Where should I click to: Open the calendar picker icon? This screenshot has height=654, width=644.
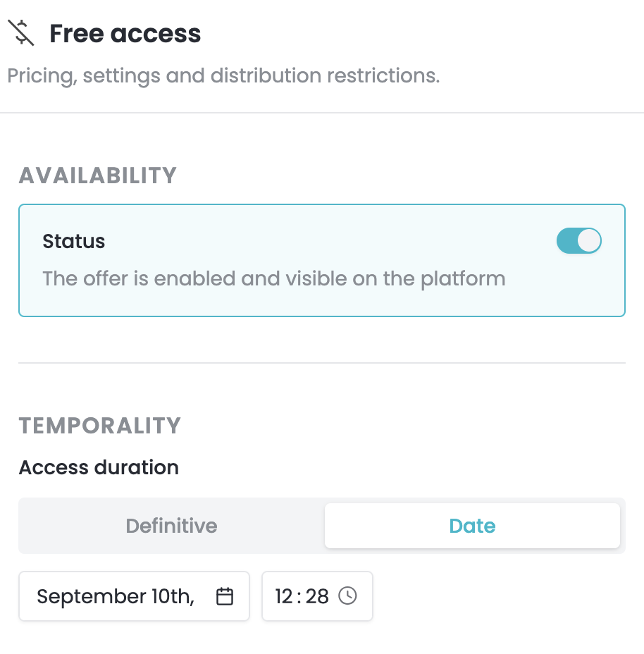[224, 596]
